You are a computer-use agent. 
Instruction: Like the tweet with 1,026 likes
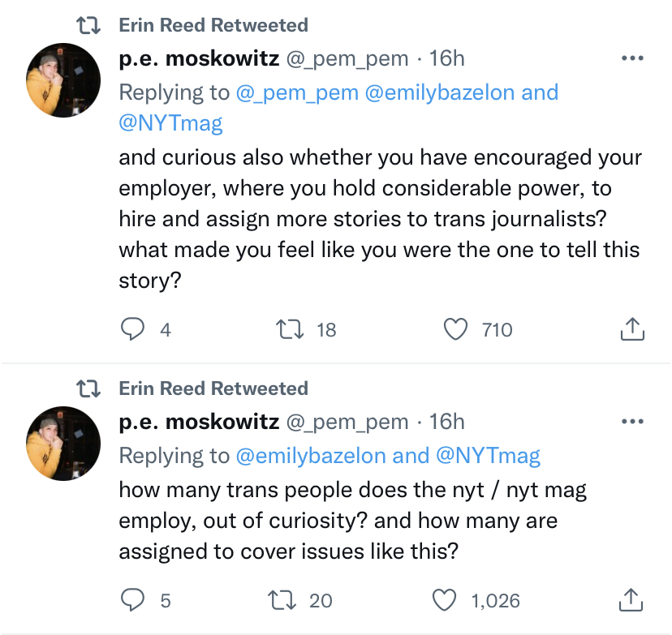pos(444,599)
